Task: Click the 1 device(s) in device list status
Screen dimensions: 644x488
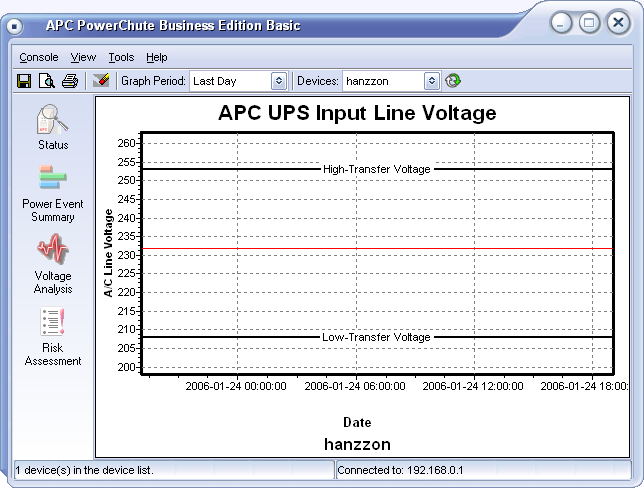Action: [x=85, y=470]
